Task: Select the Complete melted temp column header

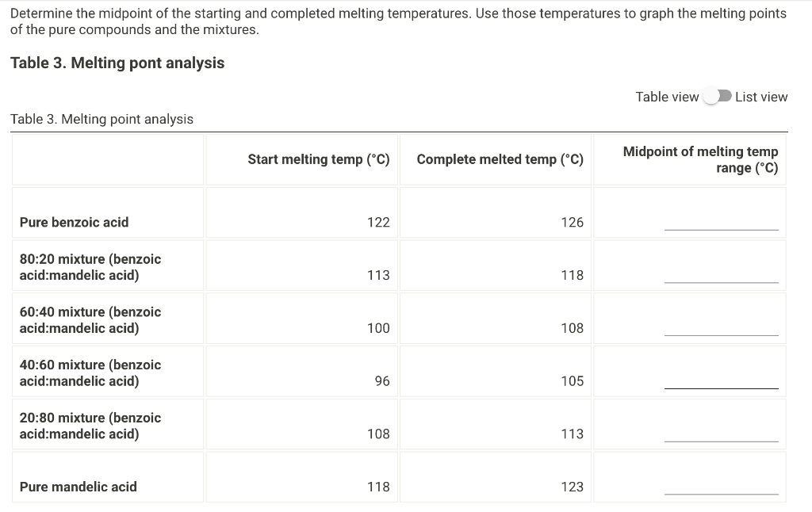Action: coord(495,159)
